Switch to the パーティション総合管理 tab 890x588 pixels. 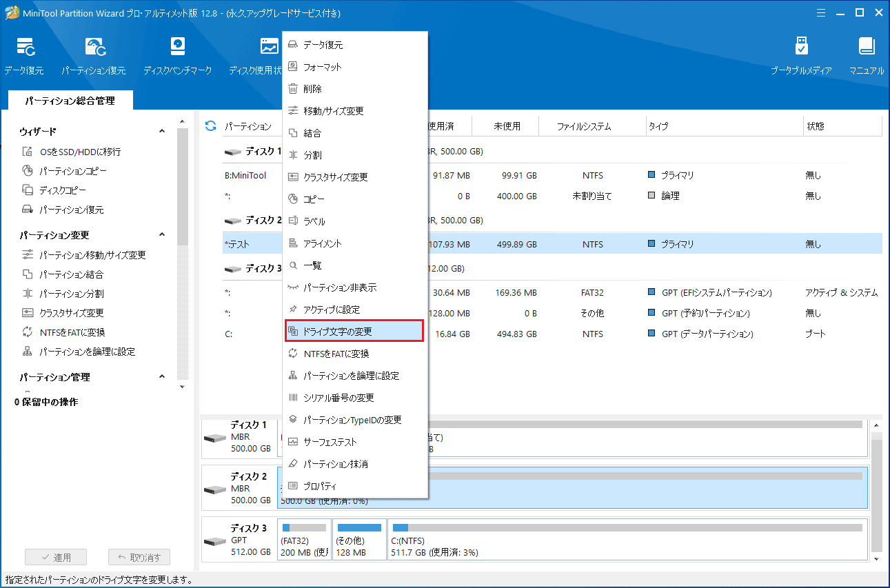pyautogui.click(x=70, y=101)
